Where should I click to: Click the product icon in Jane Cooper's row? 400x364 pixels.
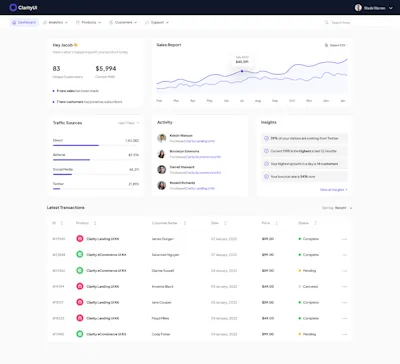click(80, 302)
